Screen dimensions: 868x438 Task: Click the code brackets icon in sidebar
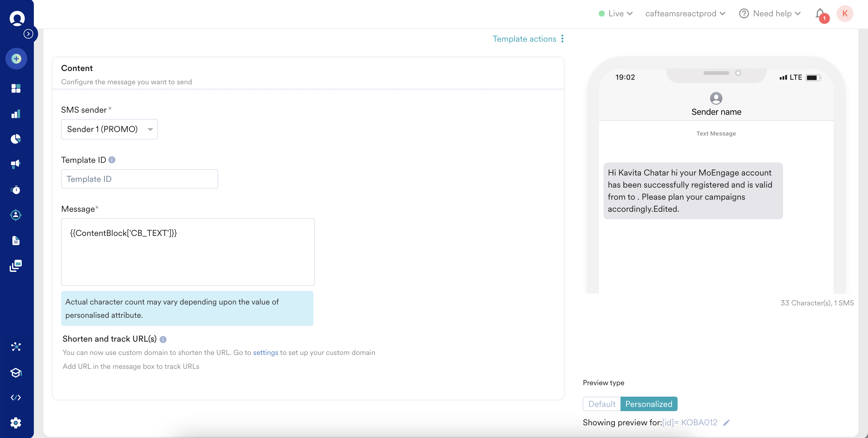(16, 398)
